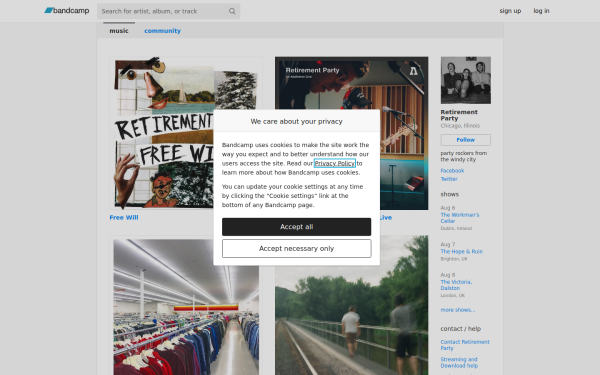Click the 'Aug 8' show date text
Image resolution: width=600 pixels, height=375 pixels.
pyautogui.click(x=448, y=275)
